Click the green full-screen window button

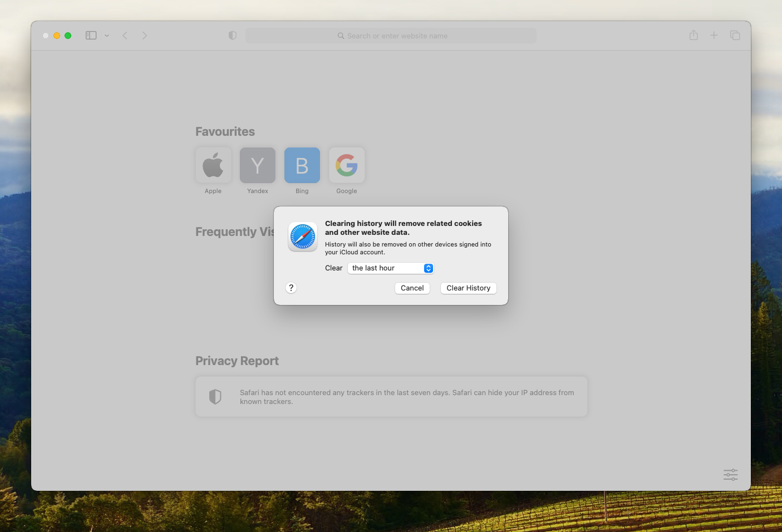click(x=68, y=36)
